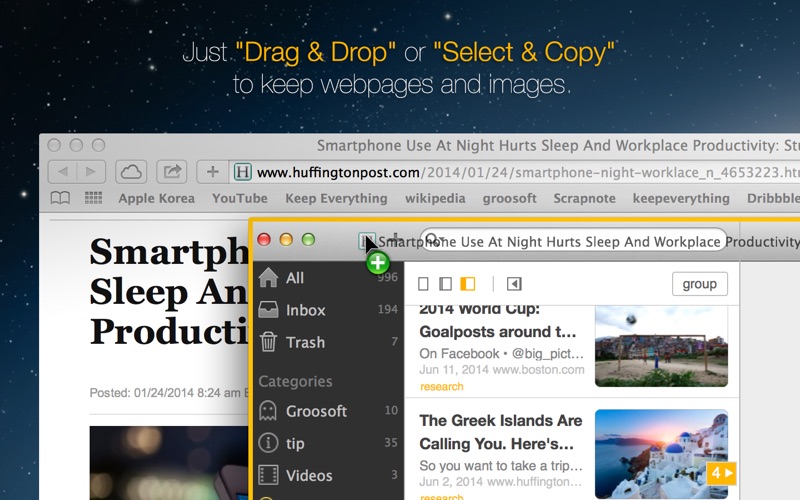Open groosoft bookmark

[510, 198]
